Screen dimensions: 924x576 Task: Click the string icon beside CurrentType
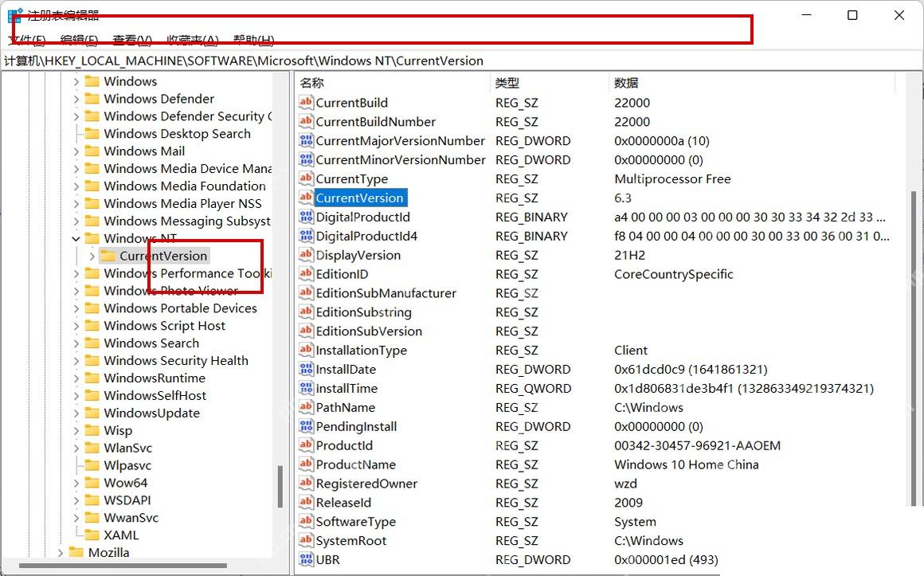coord(306,178)
